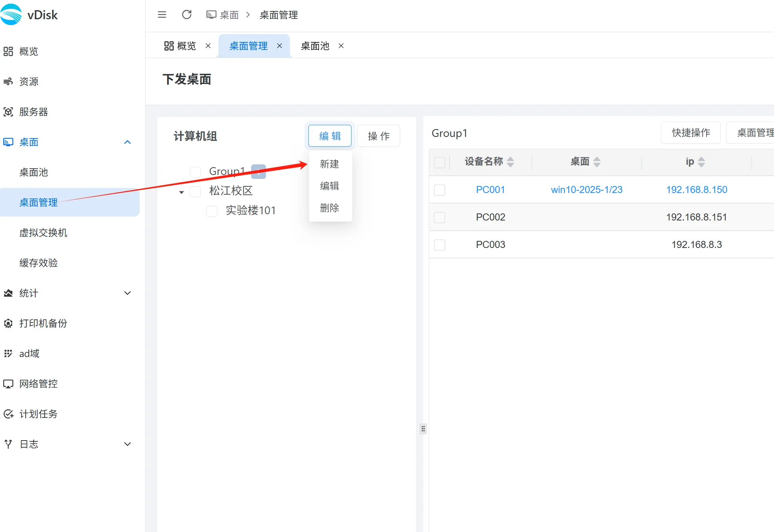The height and width of the screenshot is (532, 774).
Task: Open 资源 via its sidebar icon
Action: pos(8,82)
